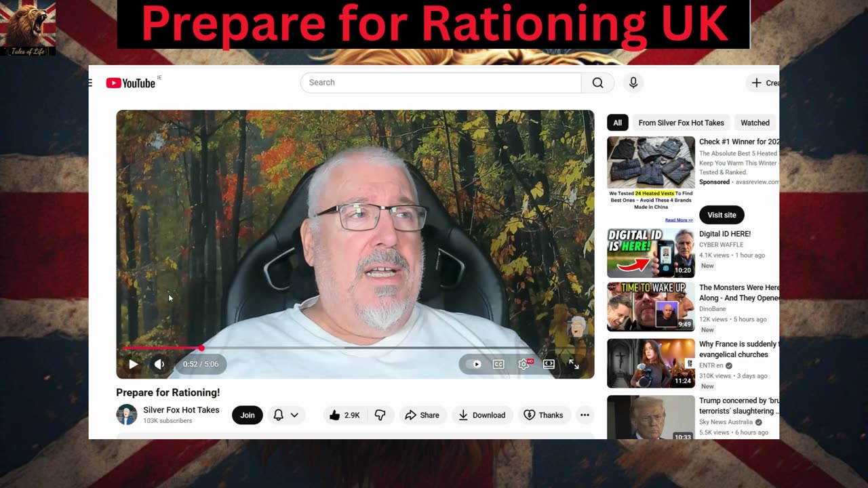Expand the notification options chevron
868x488 pixels.
pos(294,415)
